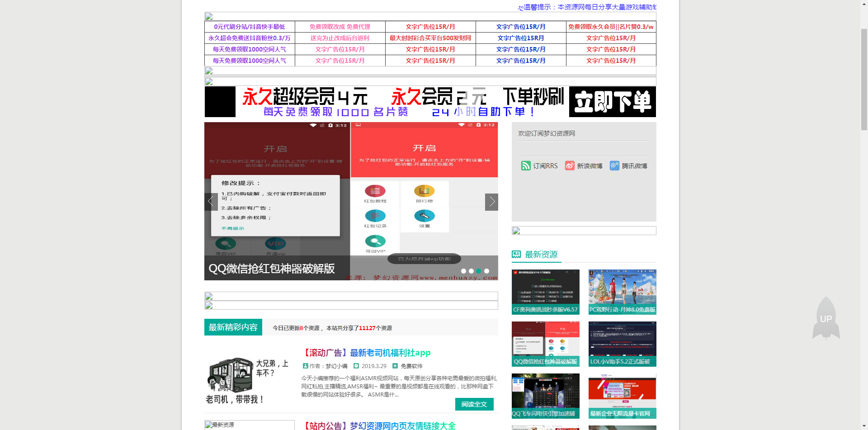Open the CF奥利奥挑战秒杀版V6.57 thumbnail

click(546, 292)
